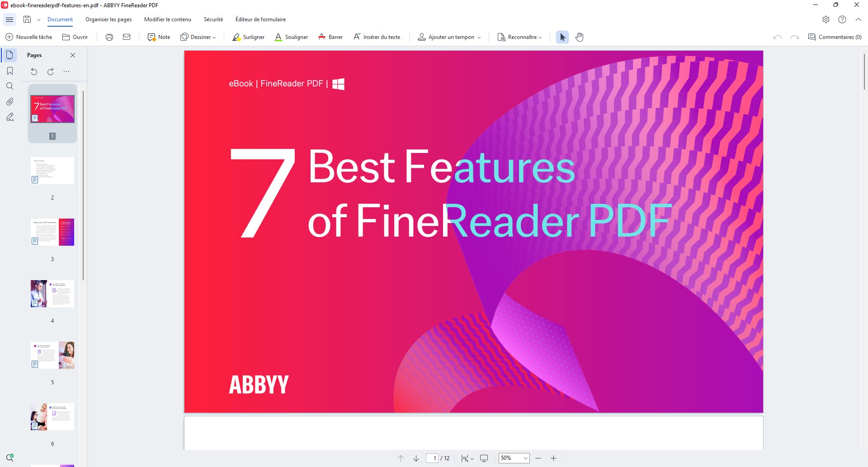Click the background recognition status icon

point(10,457)
